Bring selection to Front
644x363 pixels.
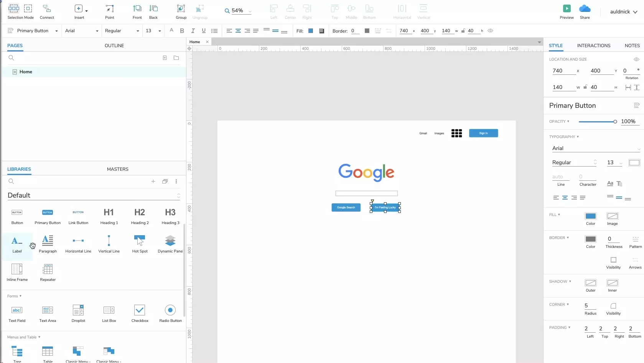(137, 12)
